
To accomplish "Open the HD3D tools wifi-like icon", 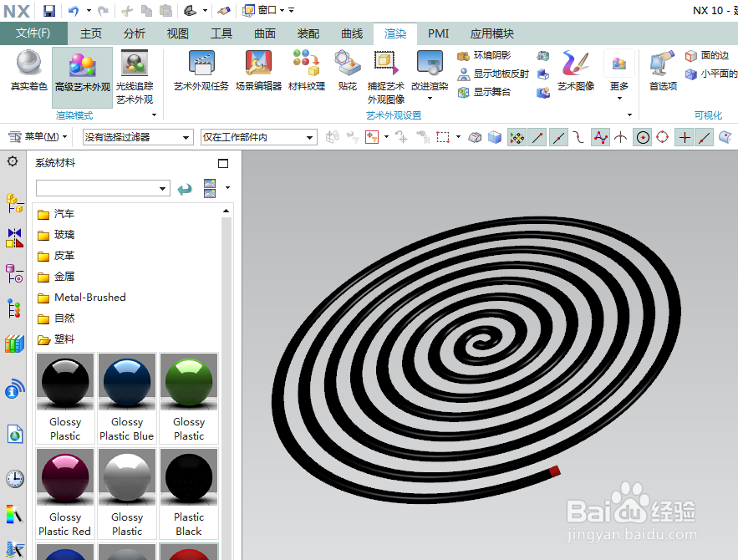I will [14, 389].
